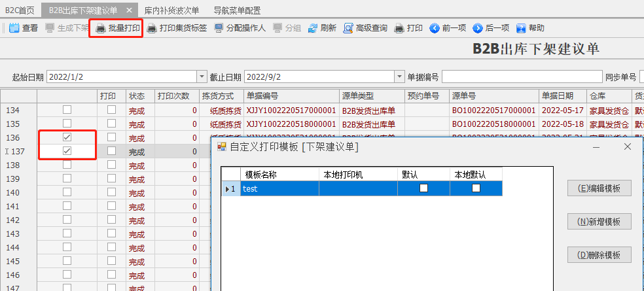Image resolution: width=644 pixels, height=291 pixels.
Task: Tick the 打印 checkbox in row 142
Action: coord(111,220)
